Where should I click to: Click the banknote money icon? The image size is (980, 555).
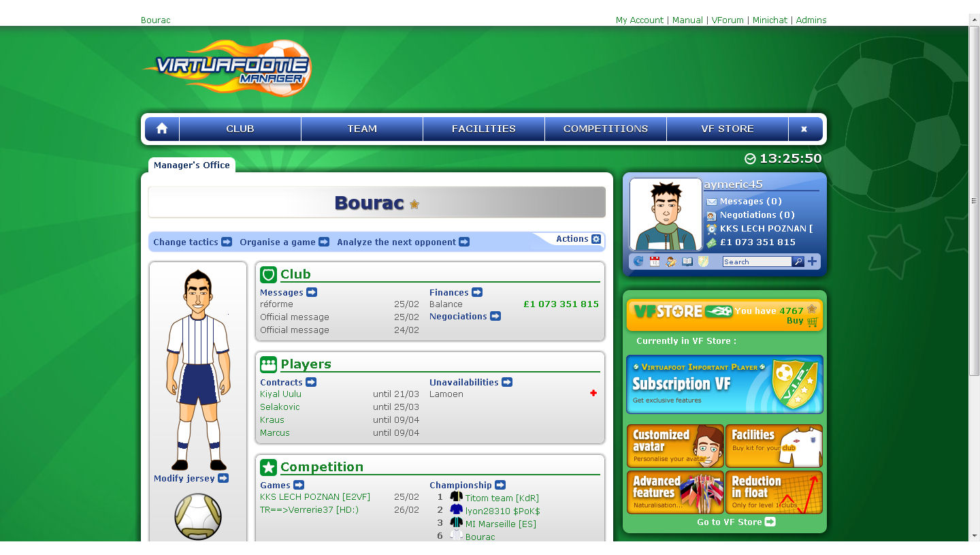(712, 242)
